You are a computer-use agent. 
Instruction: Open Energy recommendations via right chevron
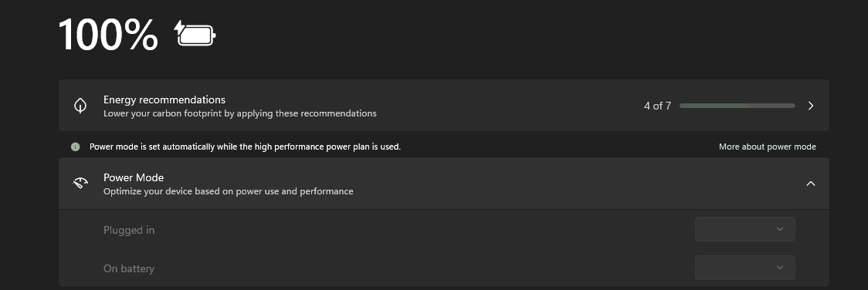(x=810, y=106)
